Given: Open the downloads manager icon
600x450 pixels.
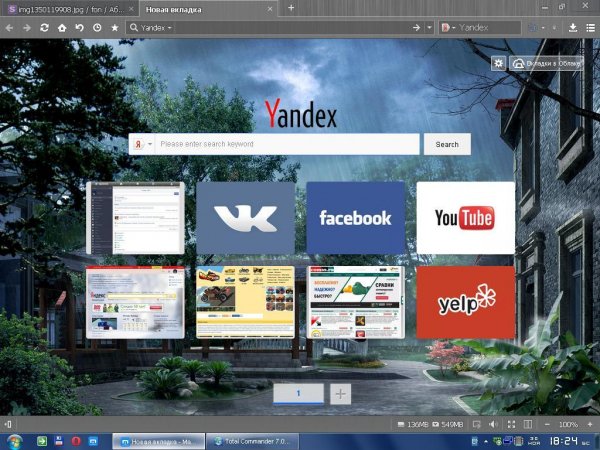Looking at the screenshot, I should tap(573, 28).
